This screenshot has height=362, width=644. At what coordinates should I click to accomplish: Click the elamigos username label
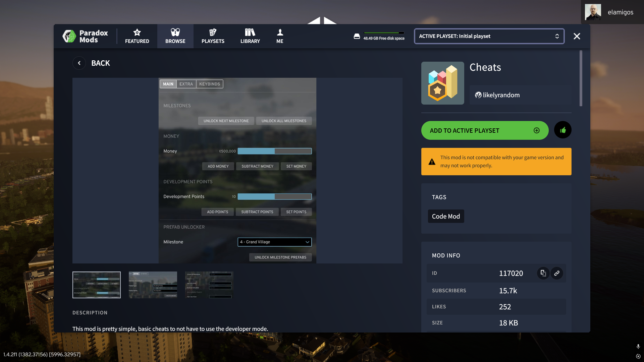pyautogui.click(x=621, y=12)
